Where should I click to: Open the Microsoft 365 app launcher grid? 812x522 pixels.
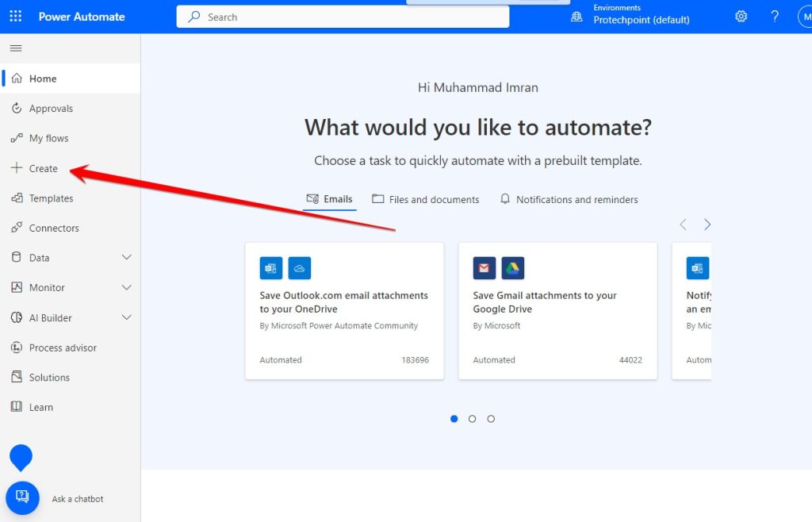(x=14, y=16)
